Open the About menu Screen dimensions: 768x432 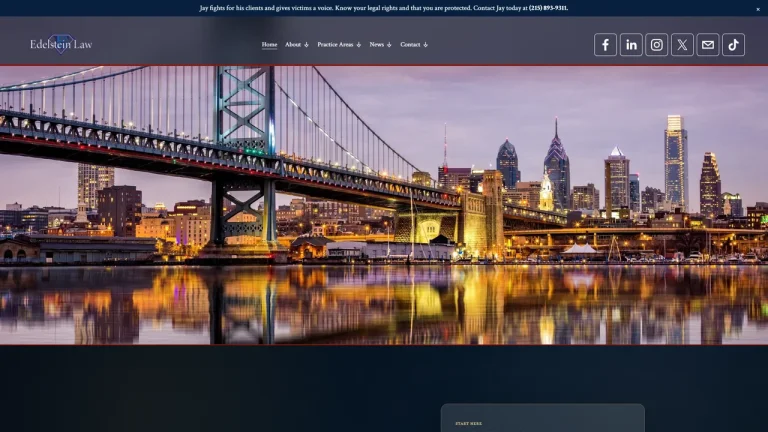point(293,45)
